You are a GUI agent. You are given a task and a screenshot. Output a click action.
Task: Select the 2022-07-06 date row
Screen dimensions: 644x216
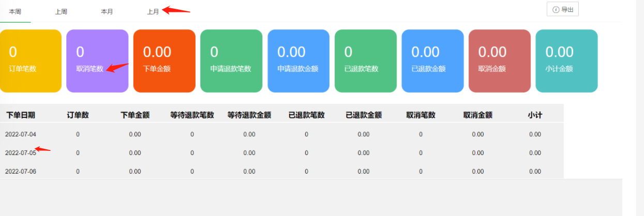(x=282, y=171)
